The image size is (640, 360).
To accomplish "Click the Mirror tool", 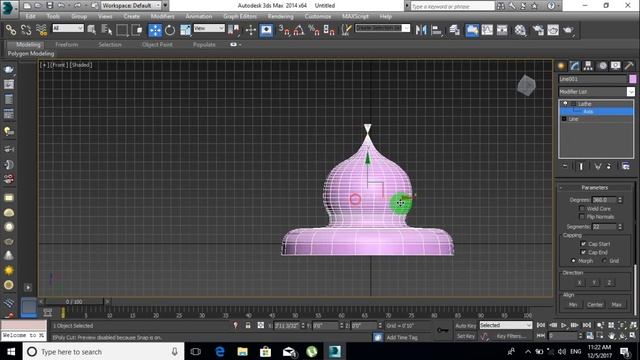I will pyautogui.click(x=421, y=30).
